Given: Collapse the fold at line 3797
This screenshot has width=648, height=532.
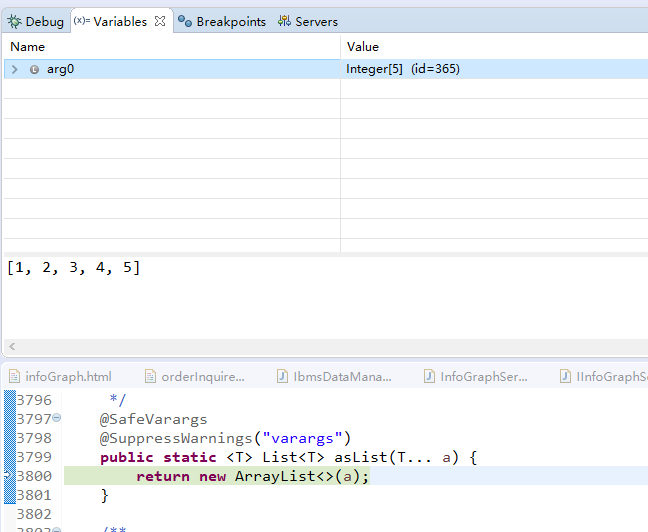Looking at the screenshot, I should [x=56, y=418].
